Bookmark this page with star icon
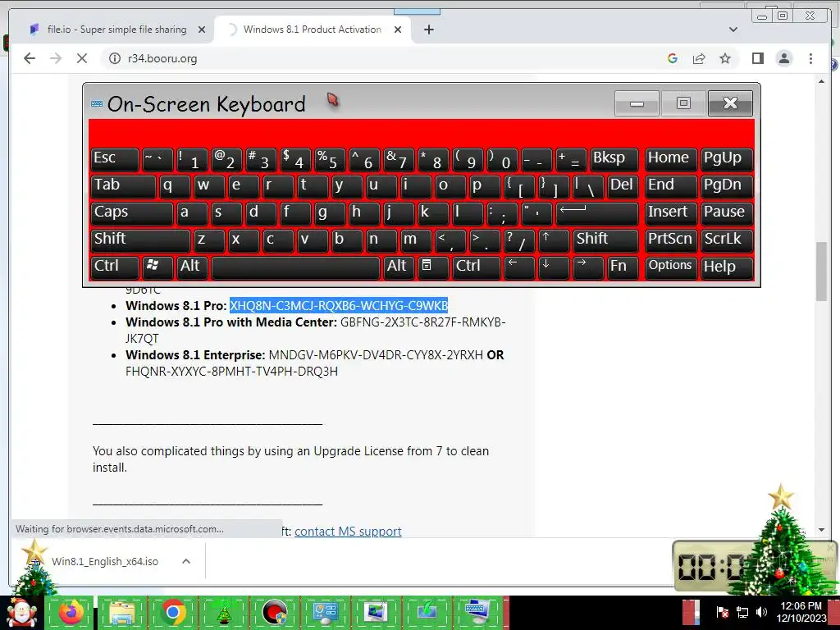This screenshot has width=840, height=630. click(x=725, y=58)
